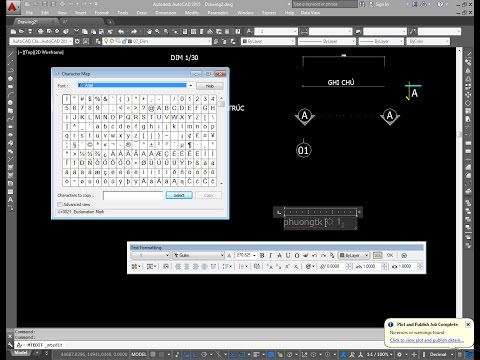This screenshot has width=480, height=360.
Task: Click the paragraph settings icon
Action: click(x=166, y=266)
